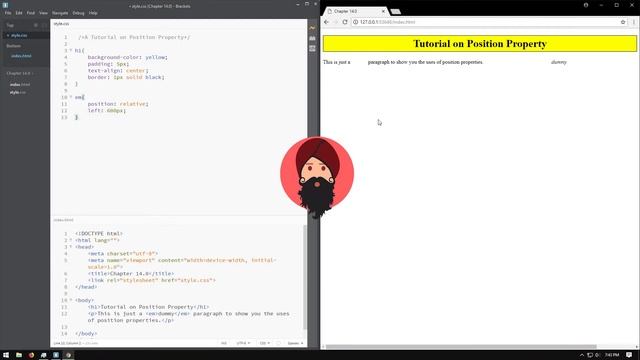The height and width of the screenshot is (360, 640).
Task: Open Chrome three-dot menu
Action: click(x=633, y=22)
